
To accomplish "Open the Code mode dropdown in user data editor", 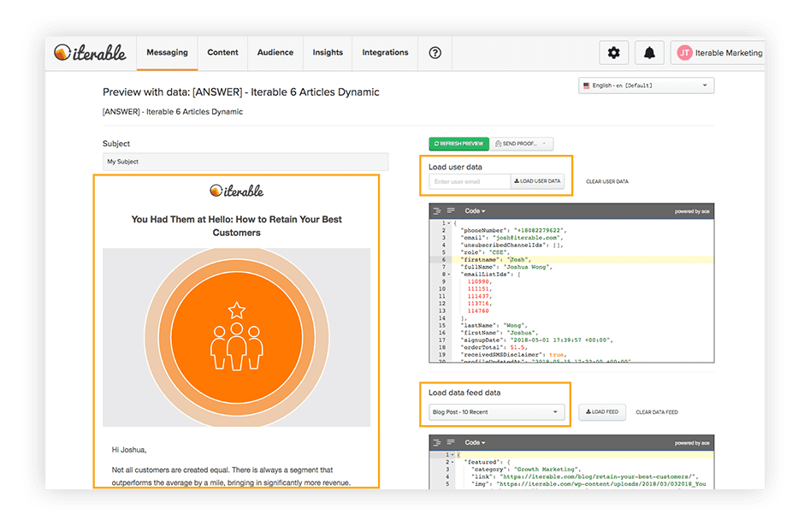I will [x=475, y=210].
